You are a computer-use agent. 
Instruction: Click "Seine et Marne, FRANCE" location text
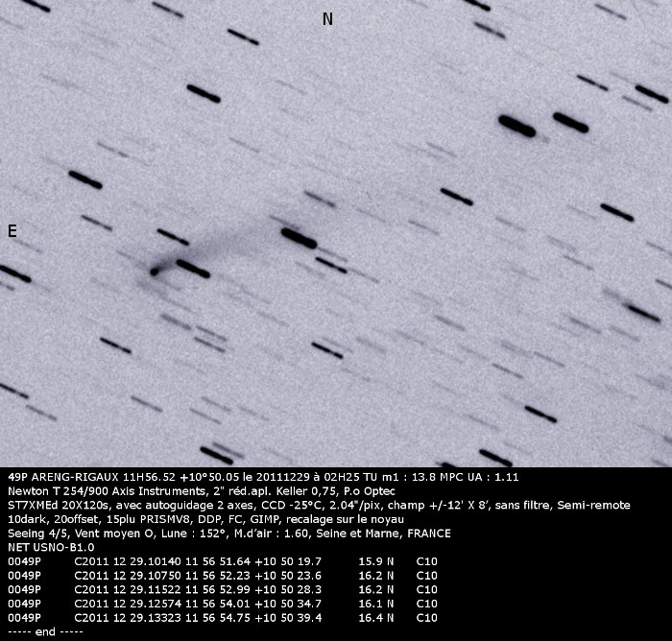click(384, 534)
